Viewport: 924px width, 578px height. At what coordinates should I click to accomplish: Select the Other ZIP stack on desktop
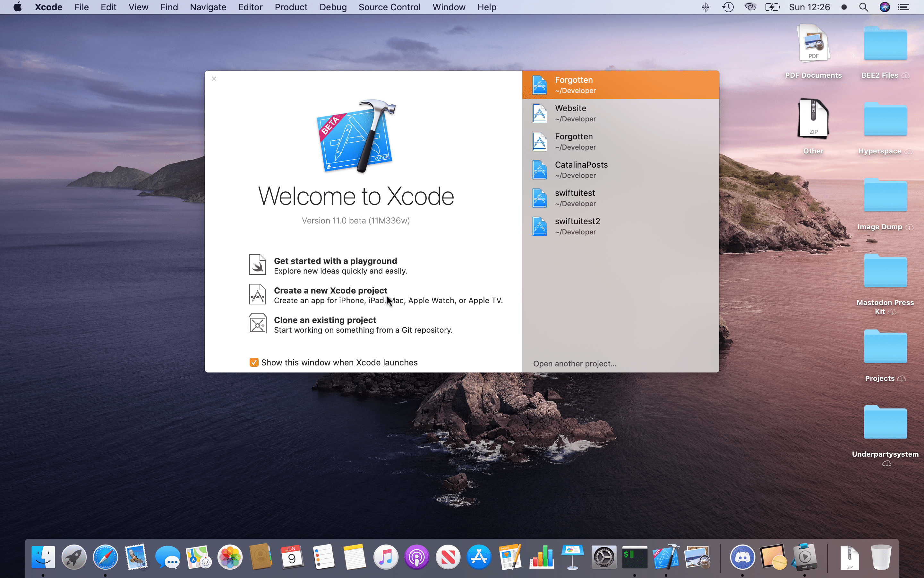point(813,126)
